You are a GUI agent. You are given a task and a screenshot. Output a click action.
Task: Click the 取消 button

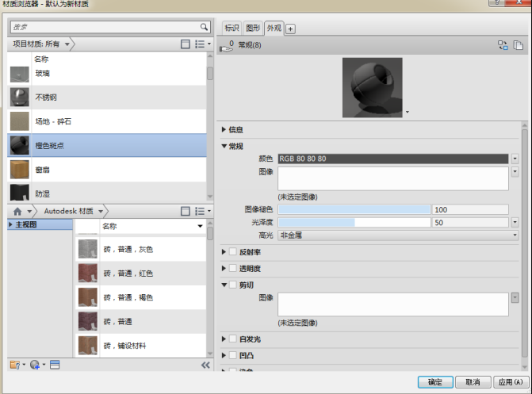(x=473, y=382)
